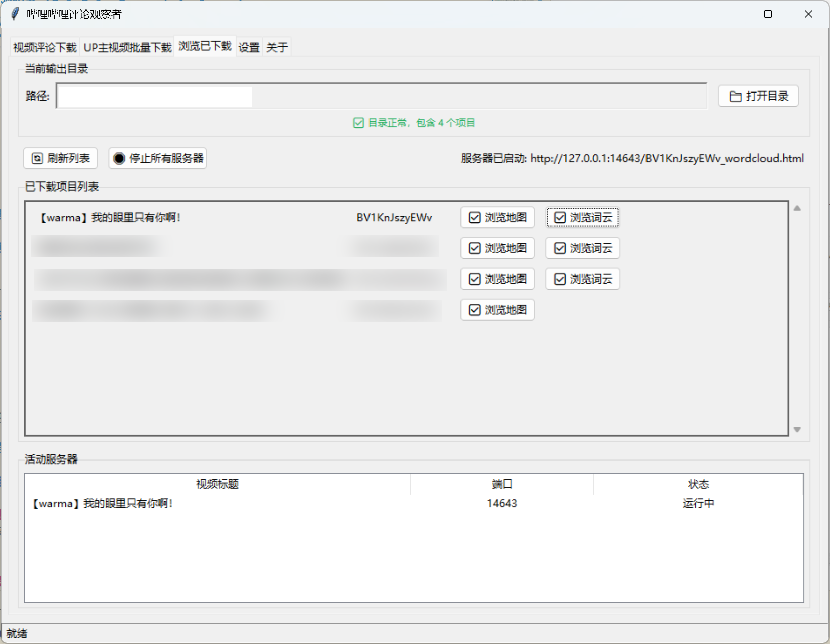Click the feather app icon in title bar
The height and width of the screenshot is (644, 830).
coord(15,14)
